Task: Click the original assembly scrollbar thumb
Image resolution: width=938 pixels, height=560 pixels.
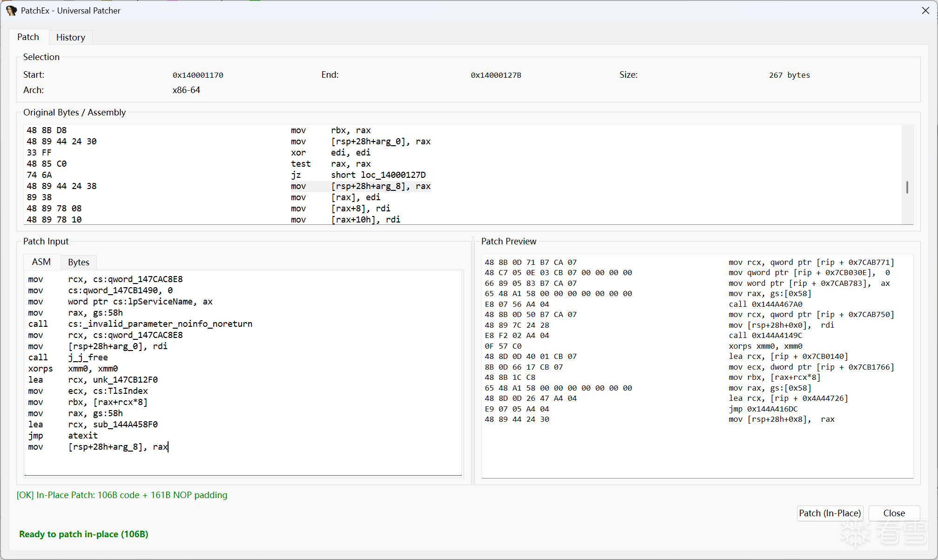Action: (907, 187)
